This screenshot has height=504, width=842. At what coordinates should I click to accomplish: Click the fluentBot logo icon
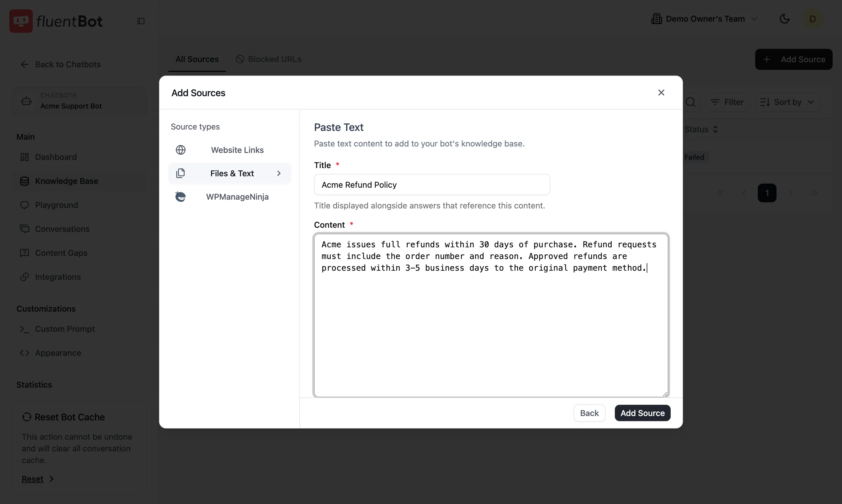tap(21, 21)
